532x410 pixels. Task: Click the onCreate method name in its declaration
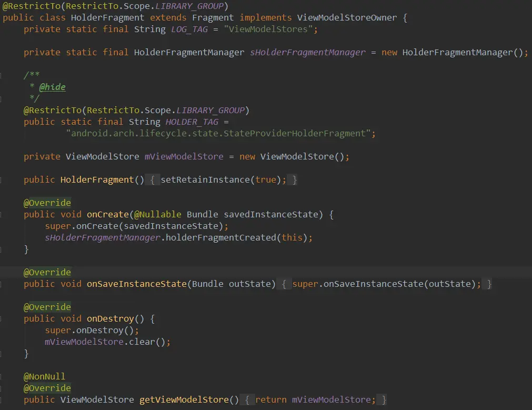108,215
